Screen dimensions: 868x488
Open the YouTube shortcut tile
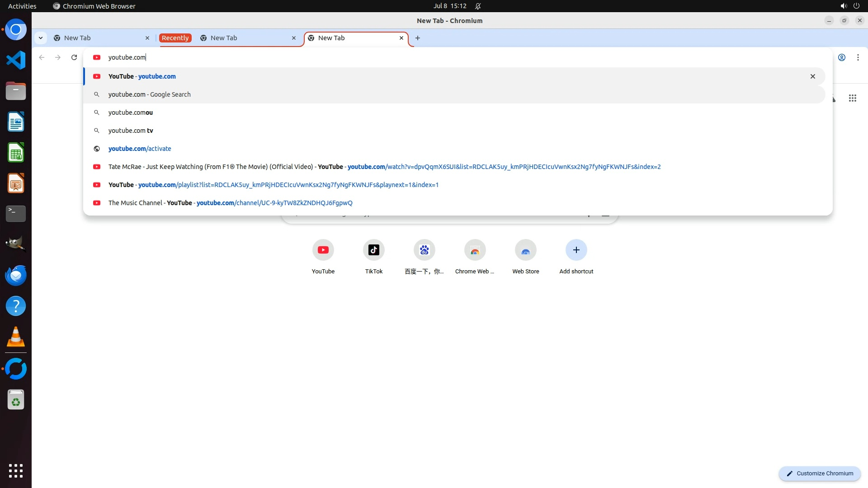(x=323, y=250)
